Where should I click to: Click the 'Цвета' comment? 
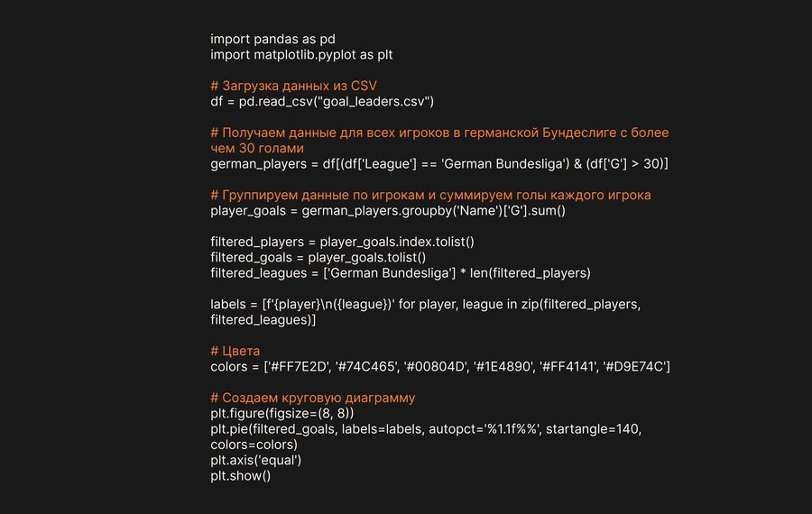[x=235, y=351]
